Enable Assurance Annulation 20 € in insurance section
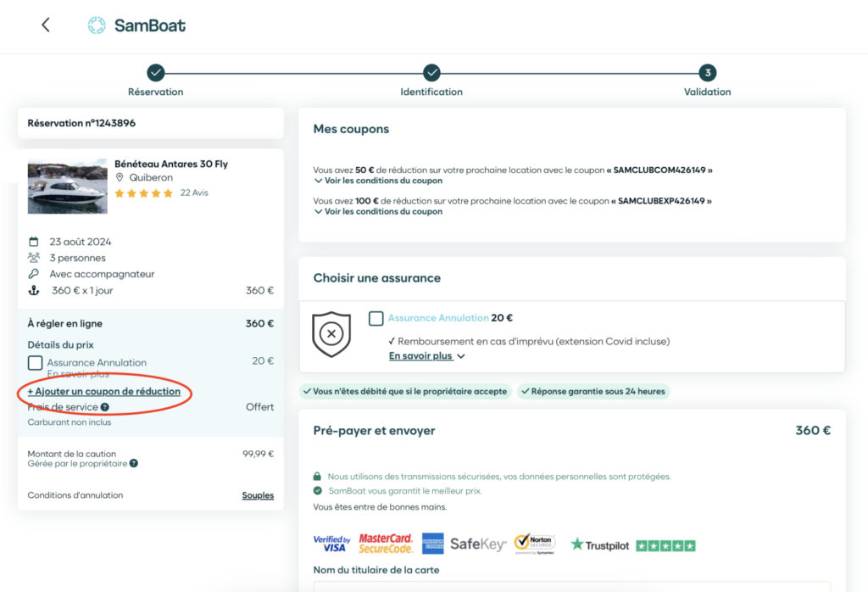Viewport: 868px width, 592px height. point(376,319)
